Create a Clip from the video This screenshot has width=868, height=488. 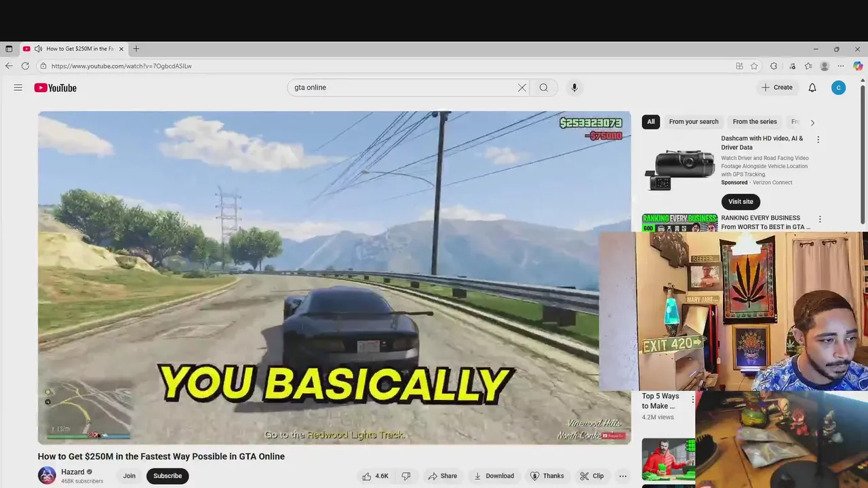pos(592,476)
